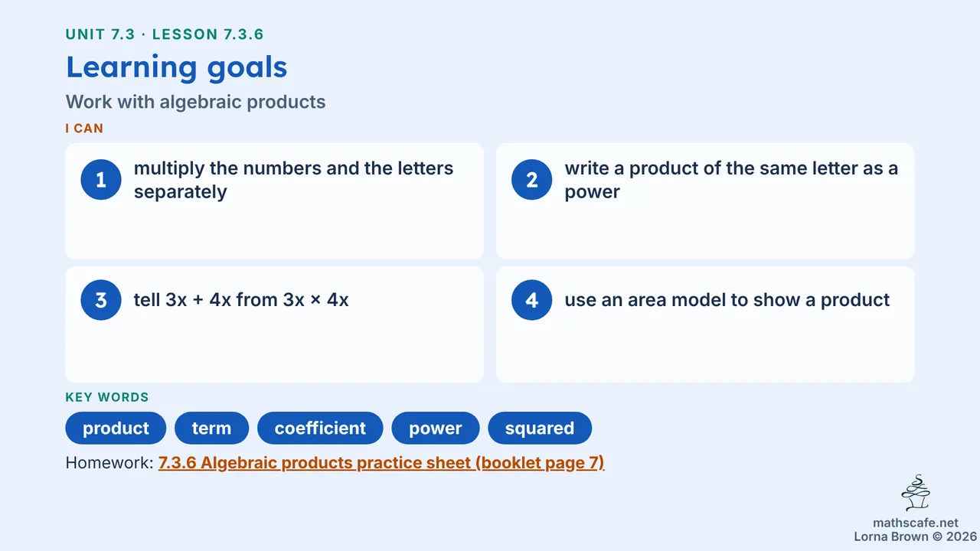The width and height of the screenshot is (980, 551).
Task: Select the 'term' key word pill
Action: [212, 428]
